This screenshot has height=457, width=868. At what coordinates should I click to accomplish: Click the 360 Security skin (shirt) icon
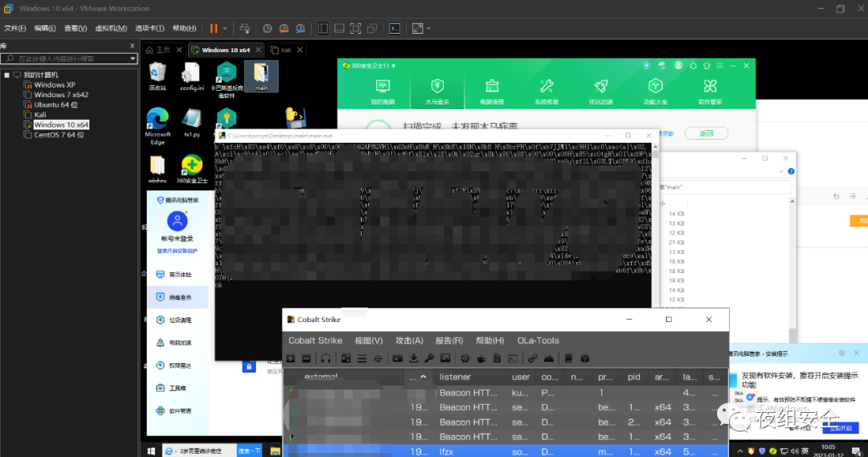click(706, 66)
